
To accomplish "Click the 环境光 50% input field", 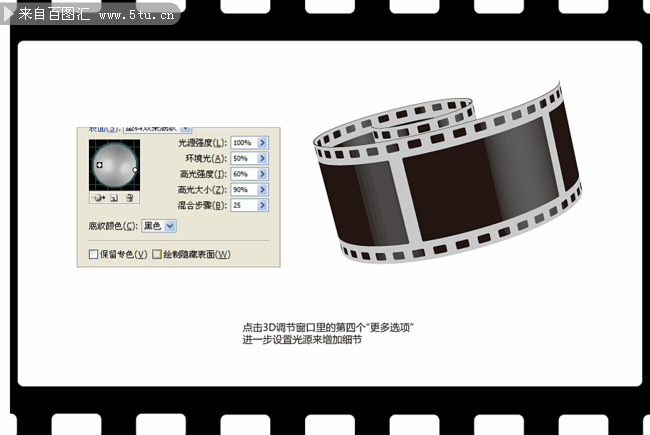I will 242,158.
